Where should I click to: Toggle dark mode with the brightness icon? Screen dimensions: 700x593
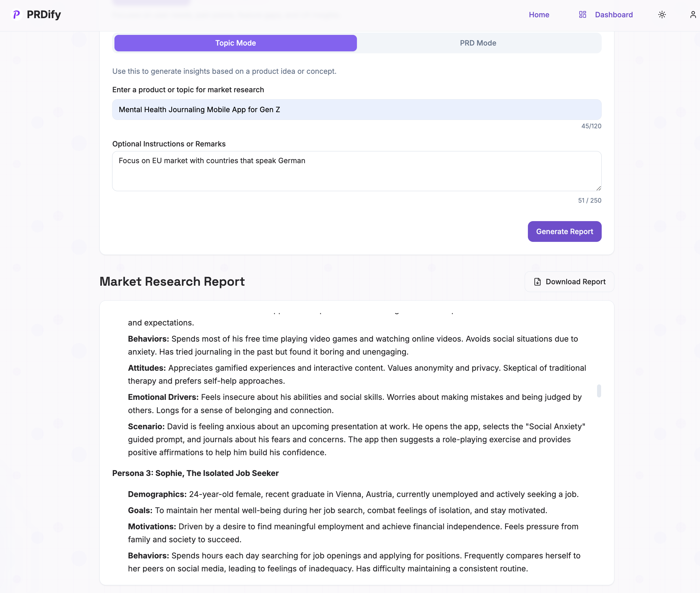[662, 14]
